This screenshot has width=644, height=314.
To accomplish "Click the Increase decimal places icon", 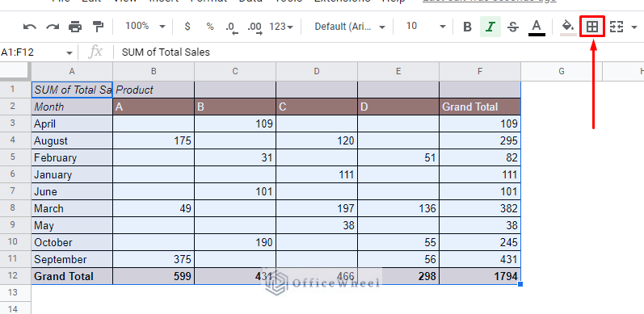I will [x=255, y=28].
